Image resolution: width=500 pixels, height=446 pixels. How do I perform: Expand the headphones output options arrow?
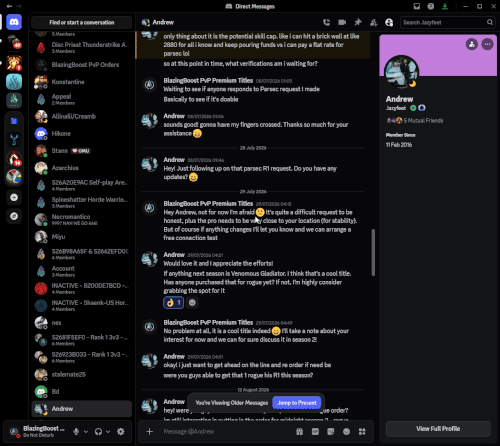pos(108,431)
